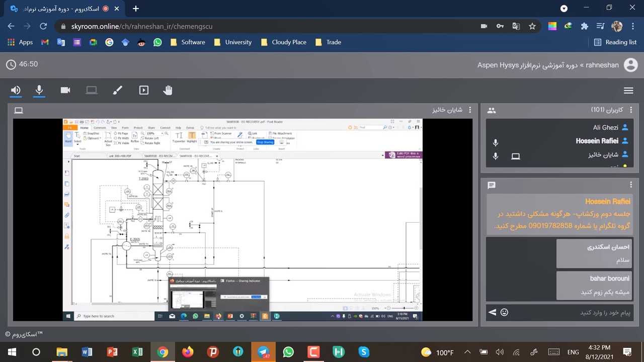Open the Reading list
Viewport: 644px width, 362px height.
615,42
